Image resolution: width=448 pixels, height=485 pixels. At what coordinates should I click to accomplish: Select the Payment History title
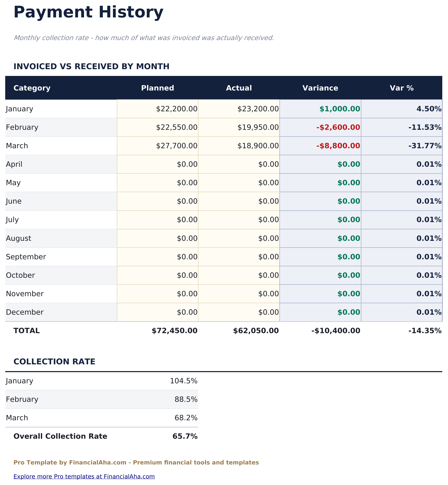[x=89, y=12]
